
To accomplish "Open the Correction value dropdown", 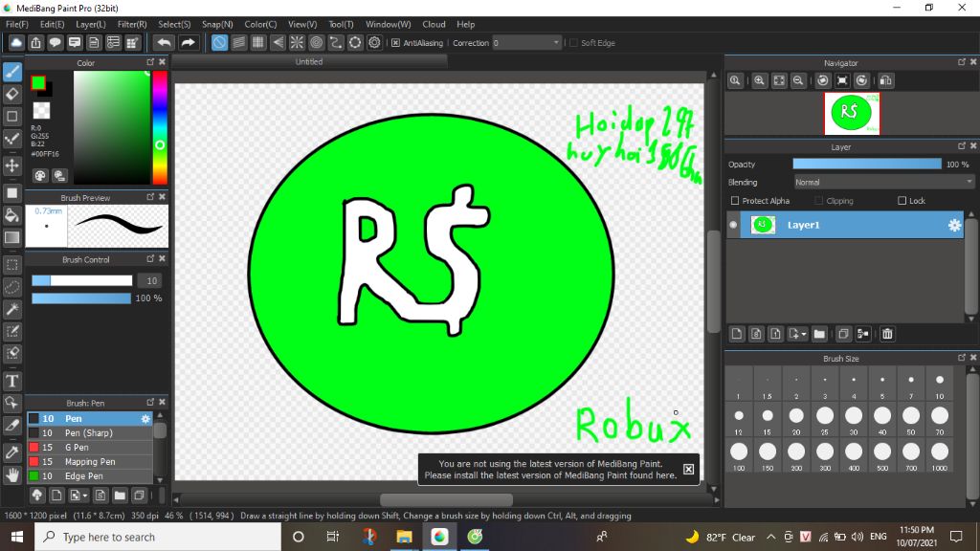I will (x=526, y=43).
